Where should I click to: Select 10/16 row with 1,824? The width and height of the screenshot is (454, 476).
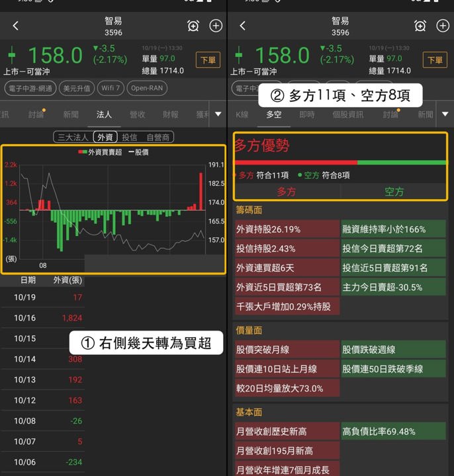coord(42,318)
